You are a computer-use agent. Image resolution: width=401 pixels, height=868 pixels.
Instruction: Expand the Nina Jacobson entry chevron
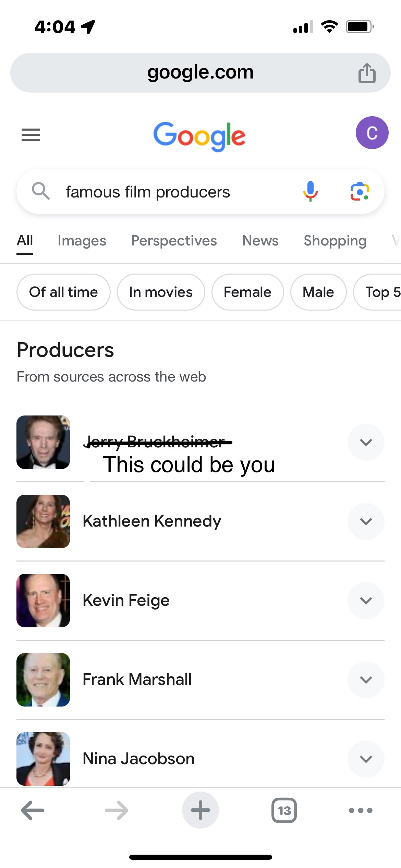pos(366,759)
